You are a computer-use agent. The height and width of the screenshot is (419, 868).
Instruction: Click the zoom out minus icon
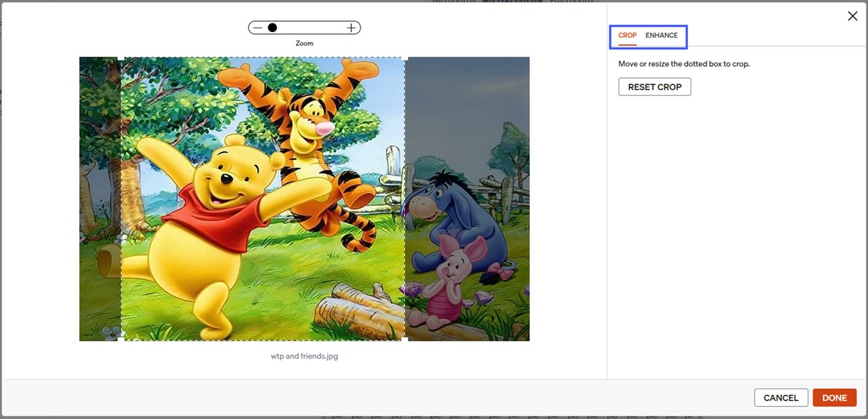(x=257, y=28)
